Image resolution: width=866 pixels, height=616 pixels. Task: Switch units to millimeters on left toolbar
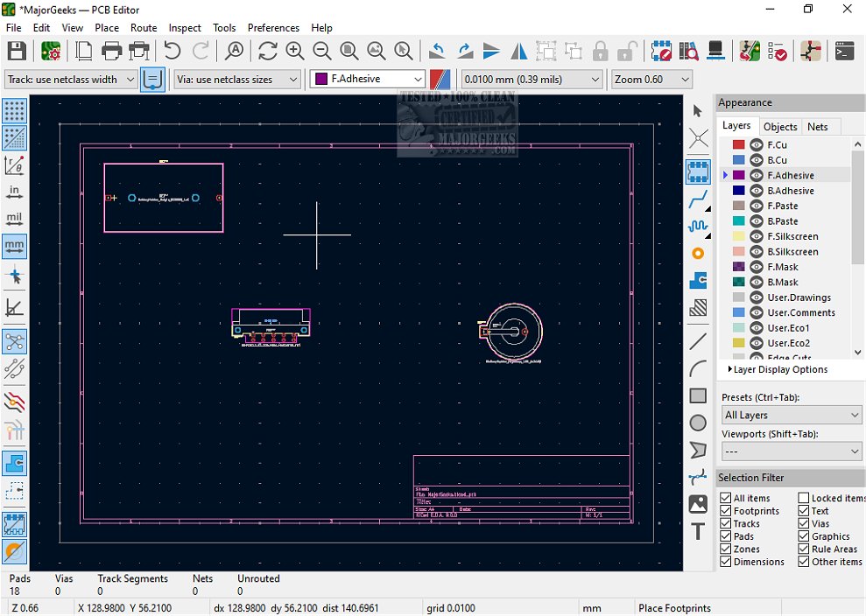15,246
